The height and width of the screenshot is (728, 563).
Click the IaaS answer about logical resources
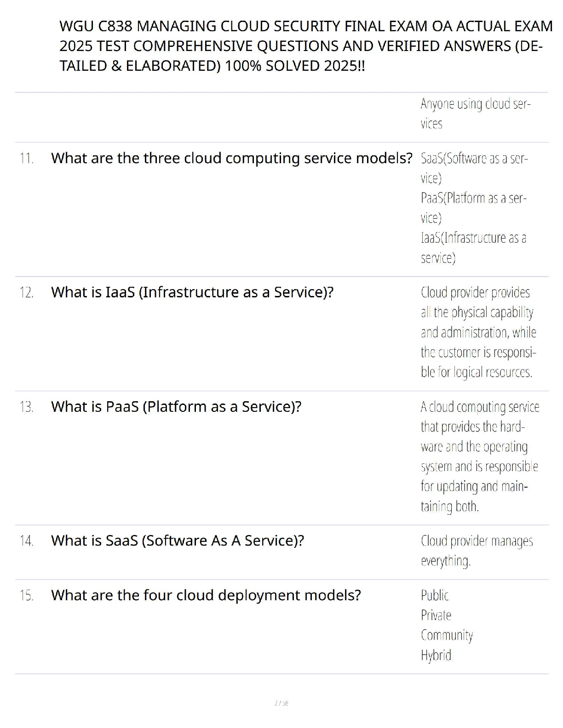[478, 332]
